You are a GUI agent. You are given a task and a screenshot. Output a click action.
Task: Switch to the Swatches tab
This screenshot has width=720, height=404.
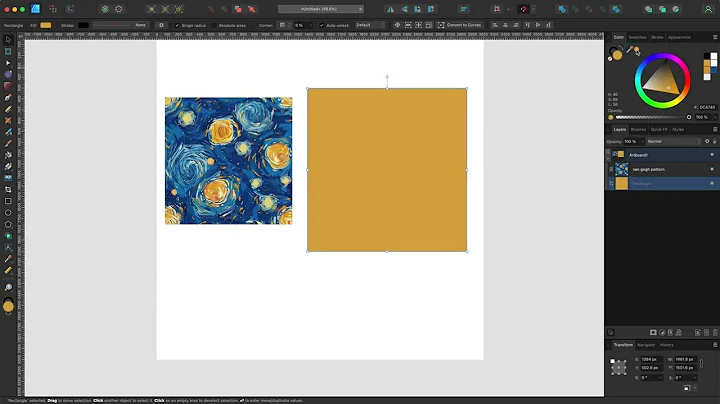pyautogui.click(x=637, y=37)
